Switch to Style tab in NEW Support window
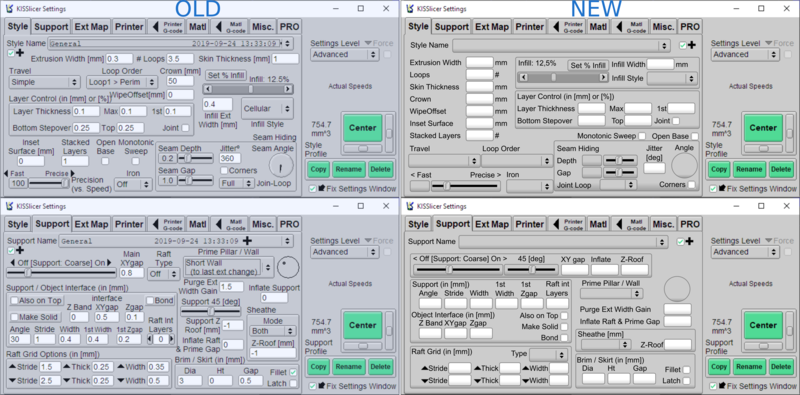The image size is (800, 395). [418, 224]
